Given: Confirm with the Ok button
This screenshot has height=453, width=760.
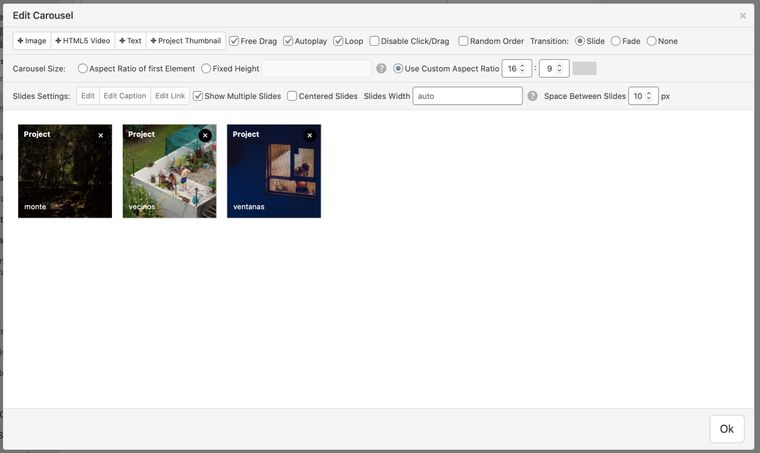Looking at the screenshot, I should [x=726, y=429].
